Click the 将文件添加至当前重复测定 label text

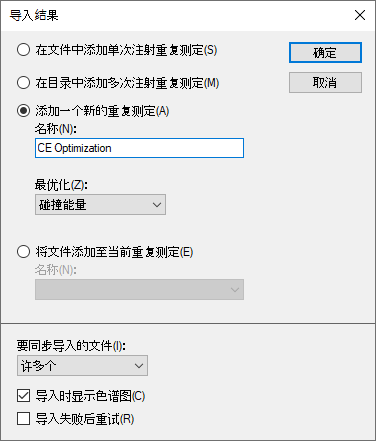click(114, 252)
